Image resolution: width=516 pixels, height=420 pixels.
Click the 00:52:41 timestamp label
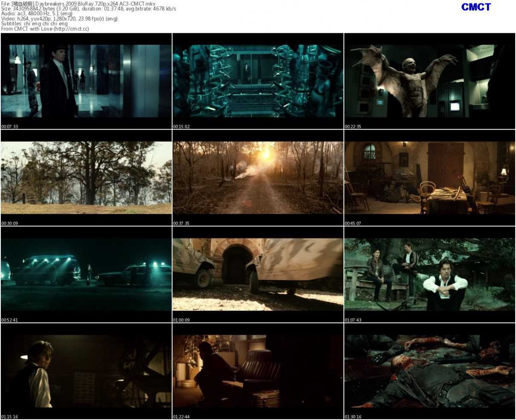9,320
